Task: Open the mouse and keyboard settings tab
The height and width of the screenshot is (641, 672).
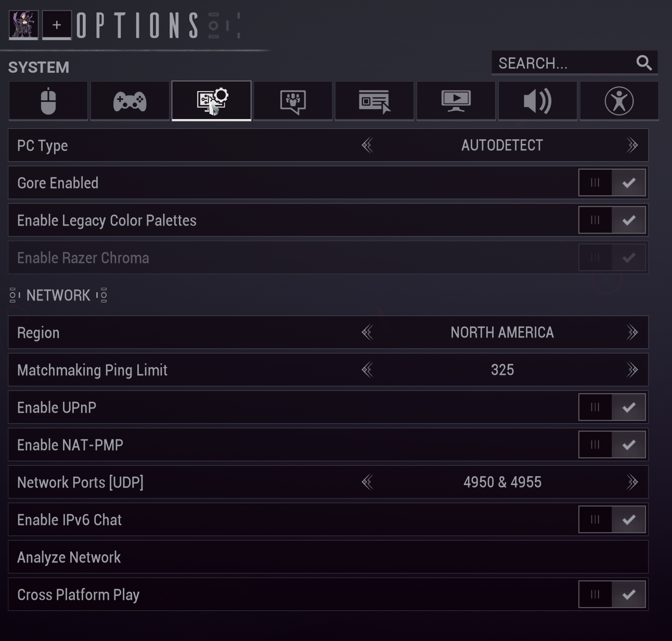Action: (x=48, y=101)
